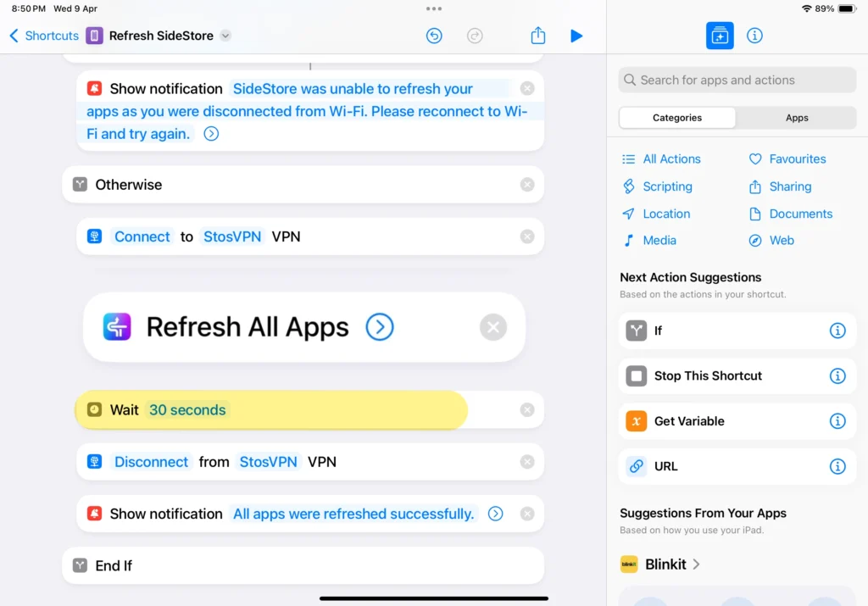Show info for Get Variable
The image size is (868, 606).
pos(837,422)
